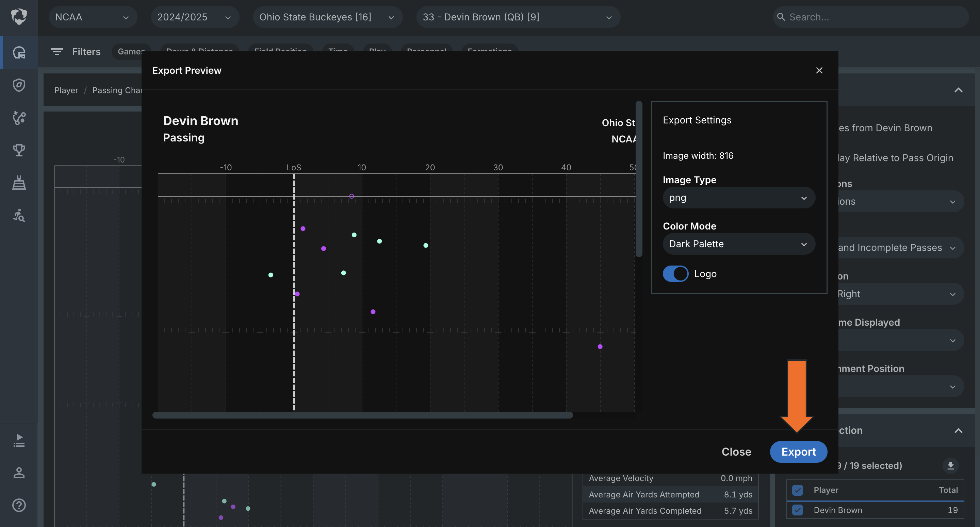The height and width of the screenshot is (527, 980).
Task: Click the horizontal scrollbar under preview chart
Action: point(362,415)
